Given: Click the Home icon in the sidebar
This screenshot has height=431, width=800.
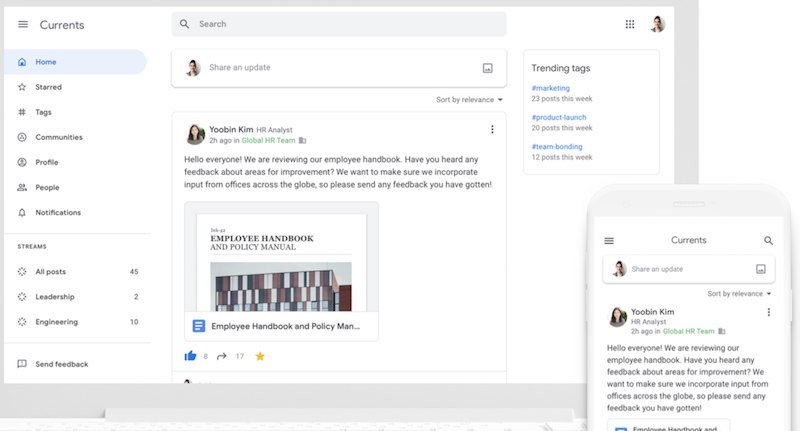Looking at the screenshot, I should tap(22, 62).
